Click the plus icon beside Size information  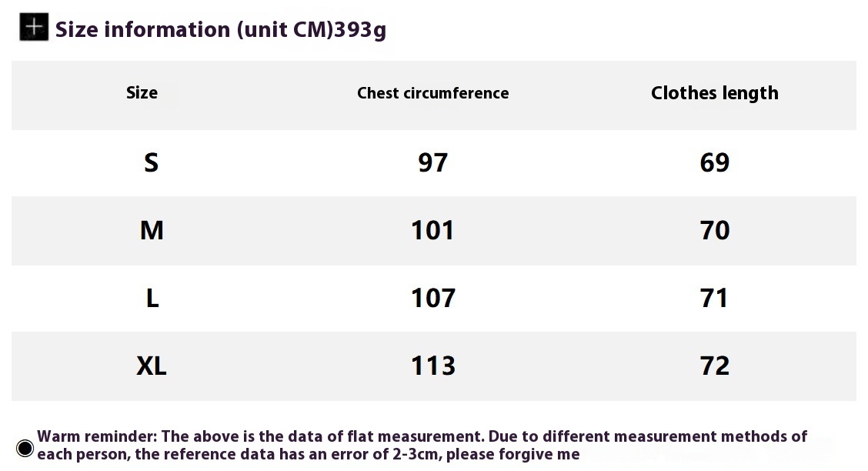click(34, 28)
